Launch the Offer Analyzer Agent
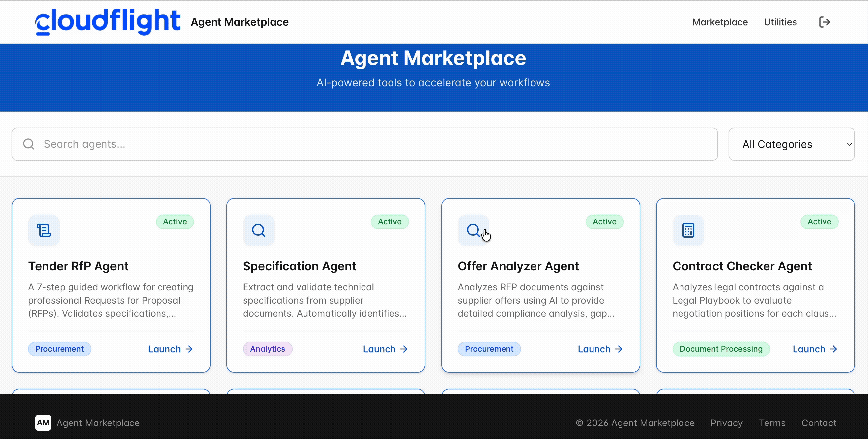 tap(600, 349)
